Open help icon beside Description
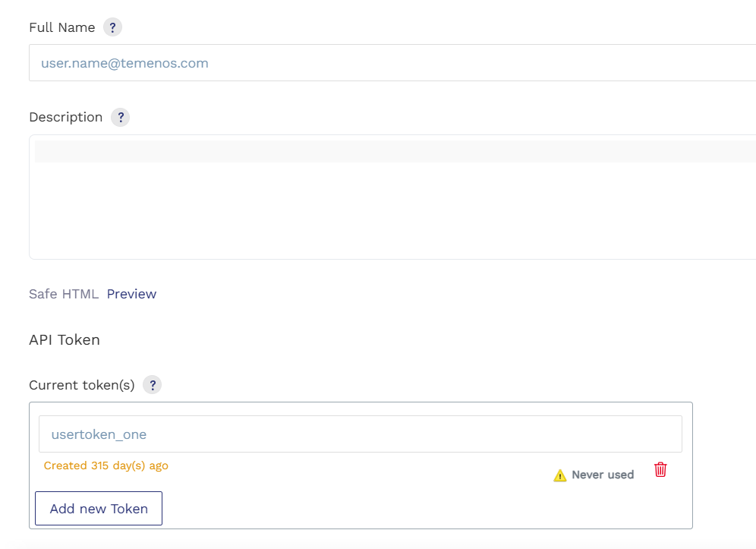The image size is (756, 549). click(x=121, y=117)
